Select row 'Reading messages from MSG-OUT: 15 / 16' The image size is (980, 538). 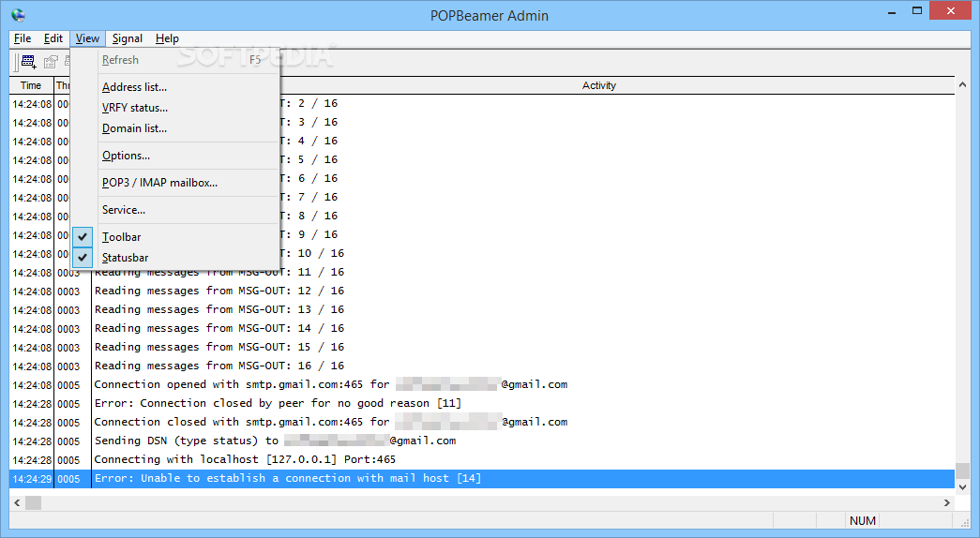[x=482, y=348]
